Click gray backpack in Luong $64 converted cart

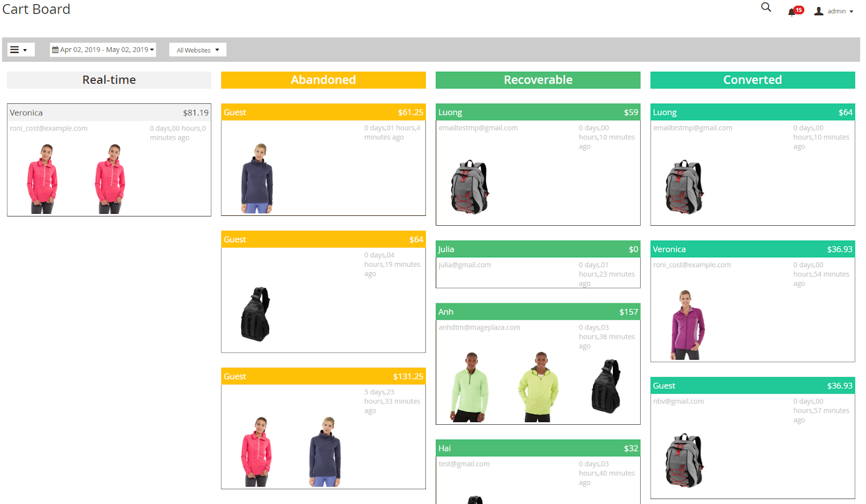(684, 187)
